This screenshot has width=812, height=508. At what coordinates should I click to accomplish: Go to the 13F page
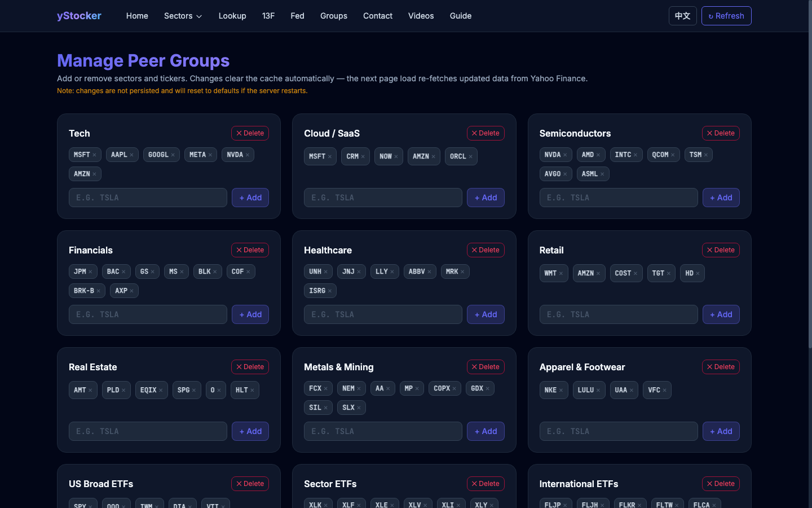coord(268,16)
